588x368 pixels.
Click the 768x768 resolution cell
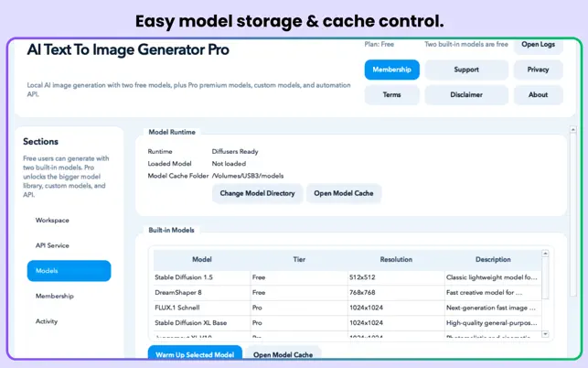click(396, 293)
